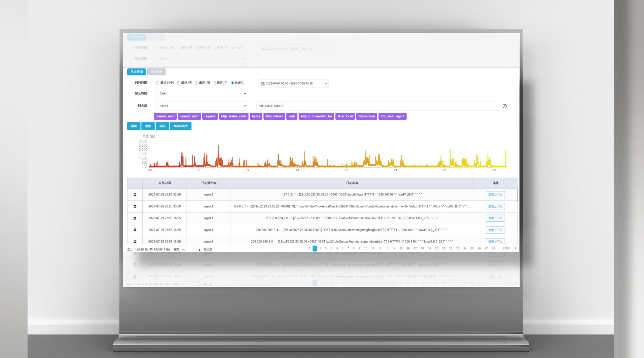
Task: Open the records-per-page selector showing 20
Action: (191, 250)
